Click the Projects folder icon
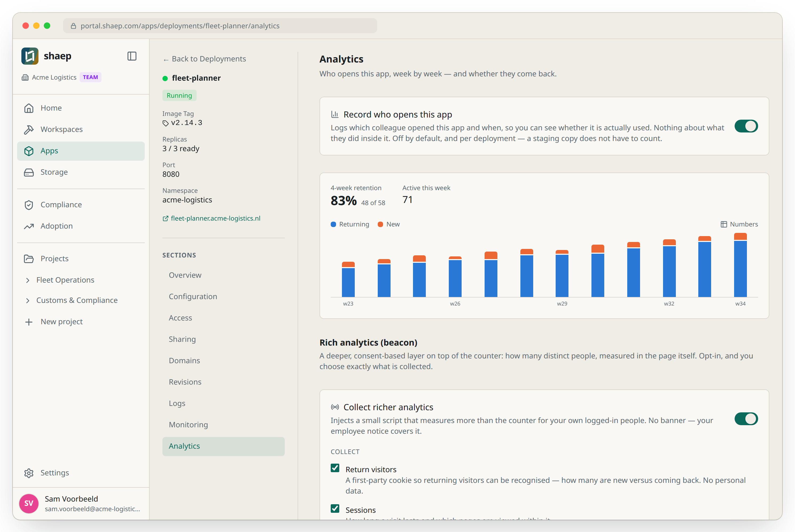The image size is (795, 532). [x=29, y=259]
